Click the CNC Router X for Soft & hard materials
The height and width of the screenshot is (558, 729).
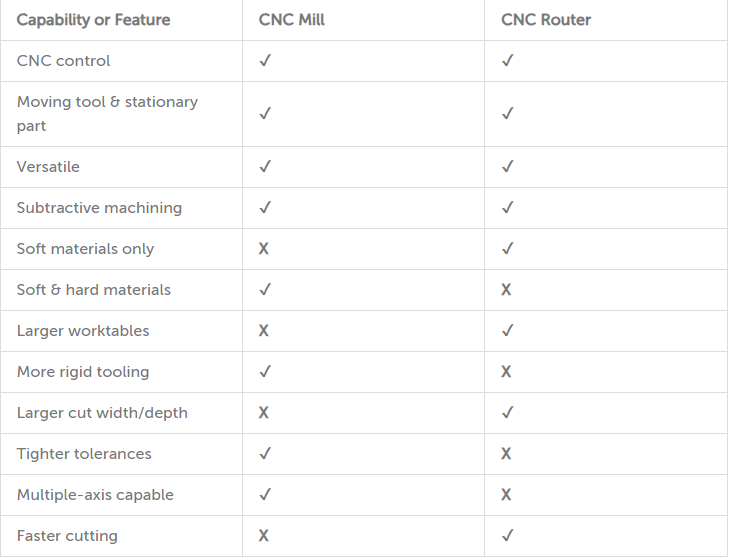(x=506, y=290)
